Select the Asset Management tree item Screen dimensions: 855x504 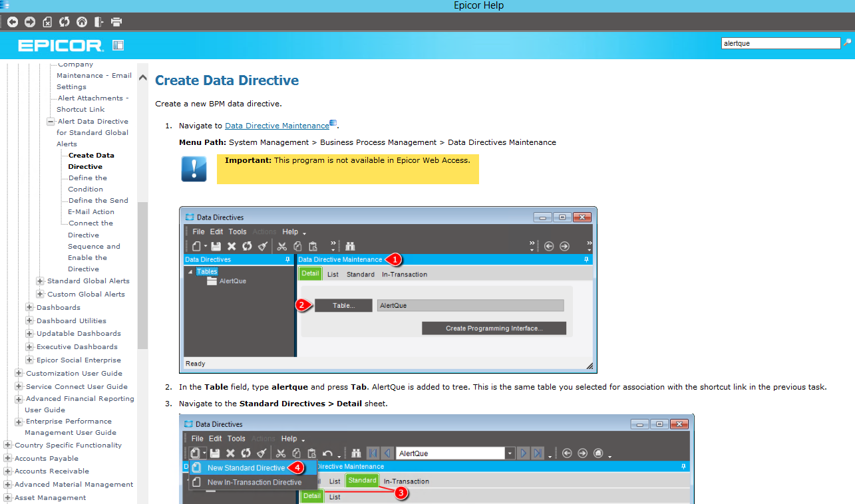click(x=51, y=498)
